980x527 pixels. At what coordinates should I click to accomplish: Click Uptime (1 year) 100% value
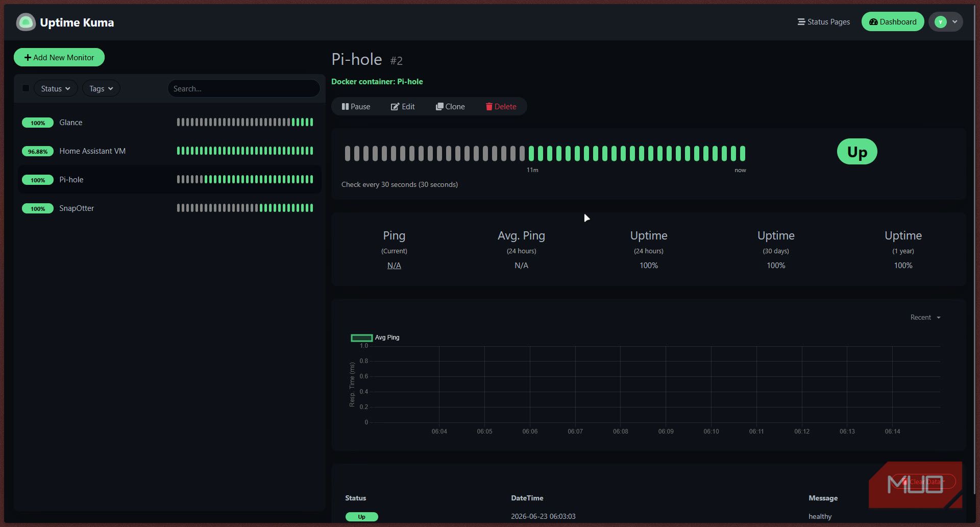[x=903, y=265]
